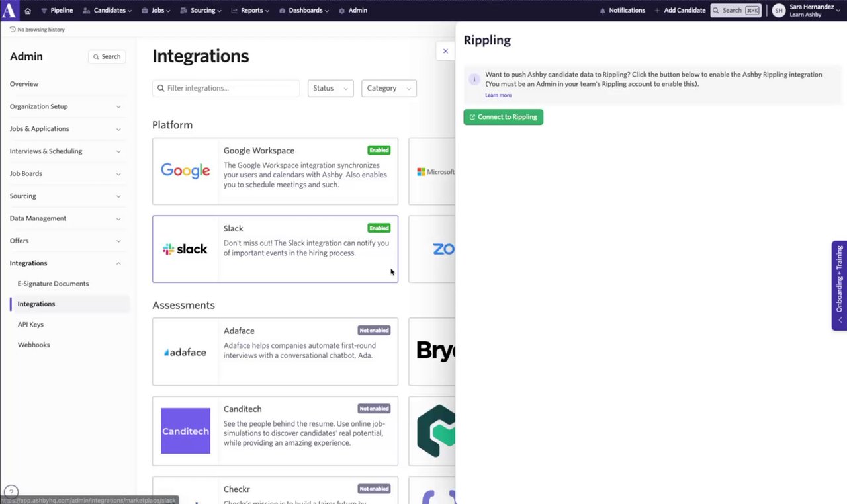The height and width of the screenshot is (504, 847).
Task: Click the Google logo
Action: tap(185, 171)
